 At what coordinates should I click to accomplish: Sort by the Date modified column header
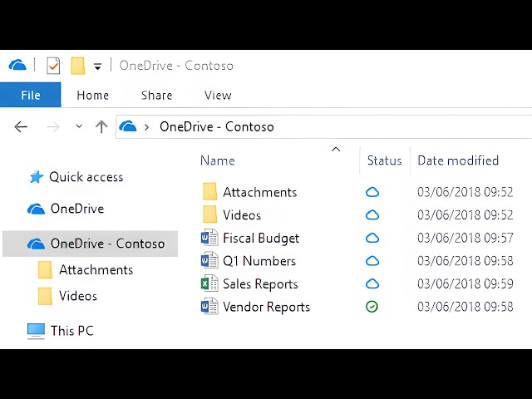click(458, 160)
